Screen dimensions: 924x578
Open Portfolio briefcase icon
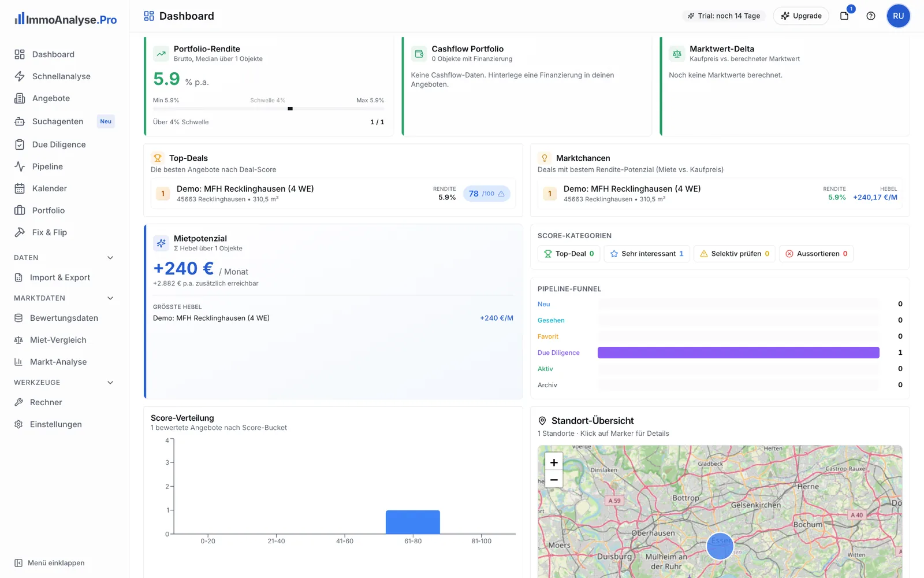tap(20, 210)
